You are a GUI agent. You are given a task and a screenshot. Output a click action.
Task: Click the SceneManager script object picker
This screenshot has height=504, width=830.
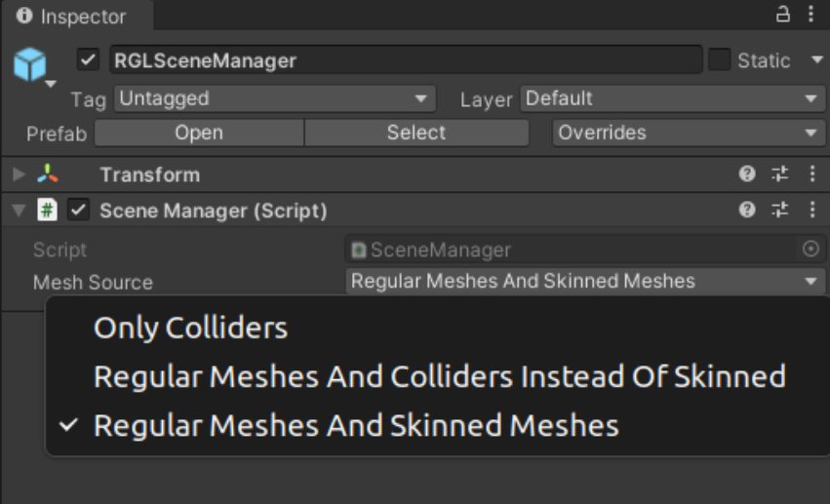coord(810,250)
